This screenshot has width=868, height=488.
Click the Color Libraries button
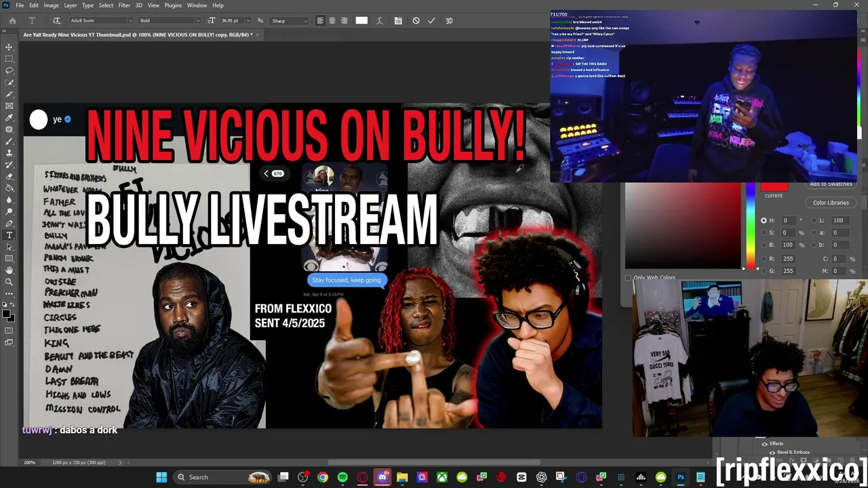tap(831, 203)
